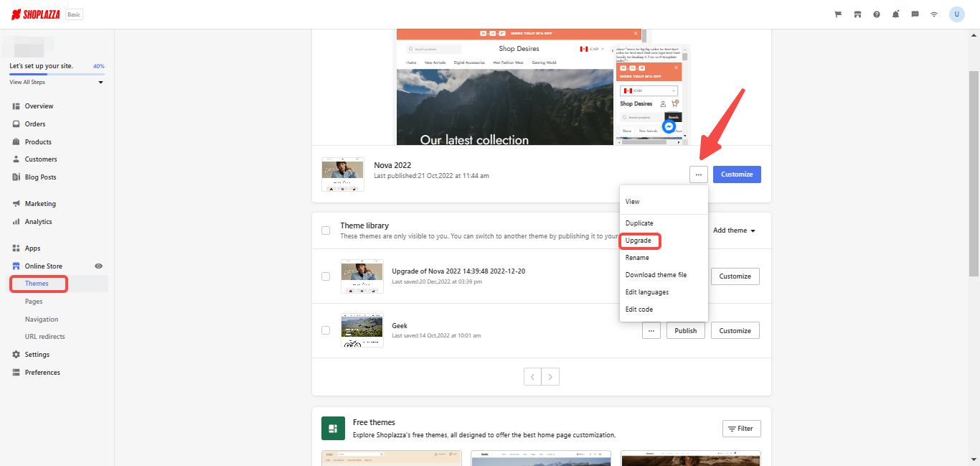This screenshot has height=466, width=980.
Task: Click the "Free themes" heading
Action: tap(374, 423)
